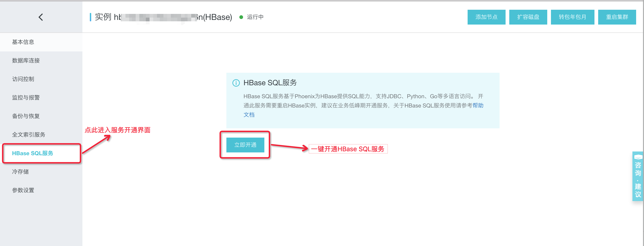Open 全文索引服务 sidebar entry

[41, 135]
